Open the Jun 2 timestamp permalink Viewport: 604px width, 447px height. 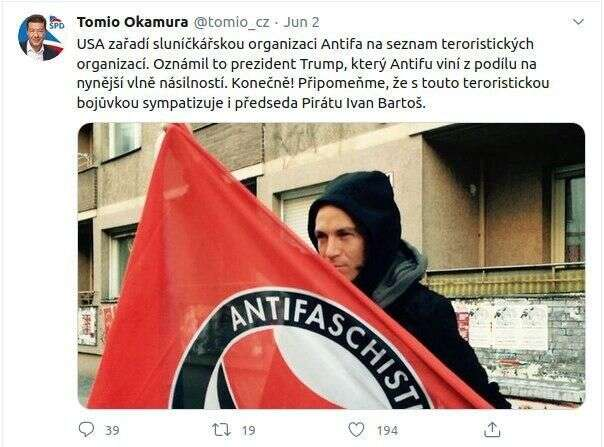click(x=301, y=22)
